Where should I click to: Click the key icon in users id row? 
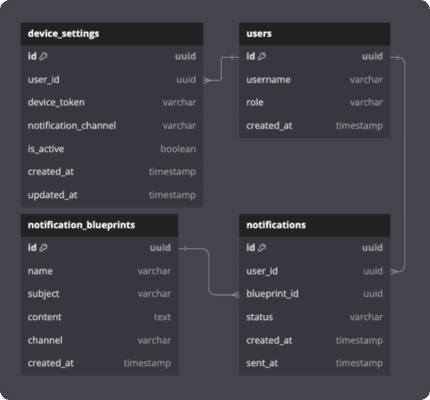coord(262,56)
